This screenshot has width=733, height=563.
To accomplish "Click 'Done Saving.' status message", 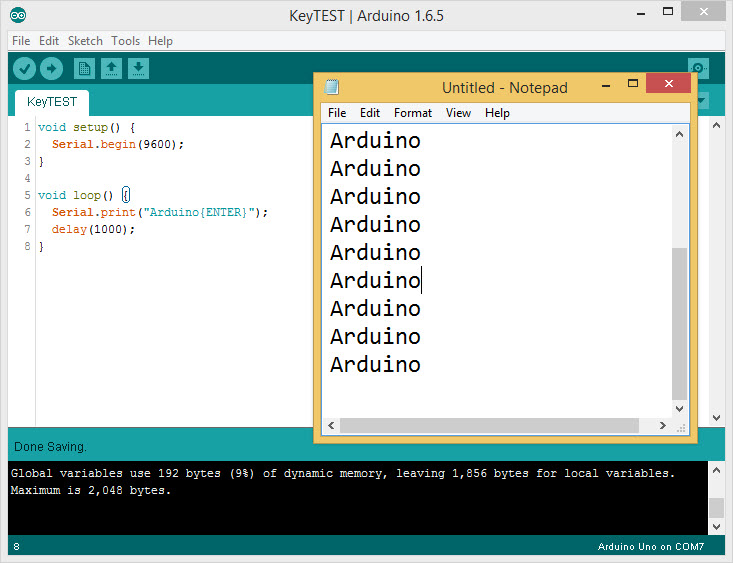I will click(x=50, y=447).
